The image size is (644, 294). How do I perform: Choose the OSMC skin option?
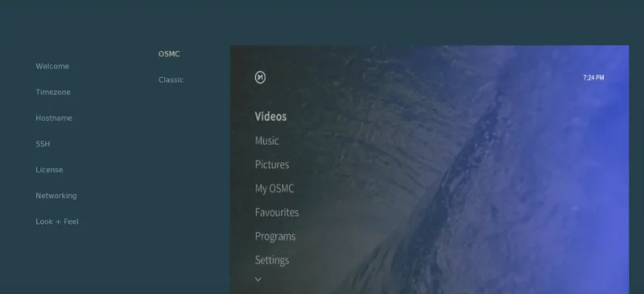point(169,54)
